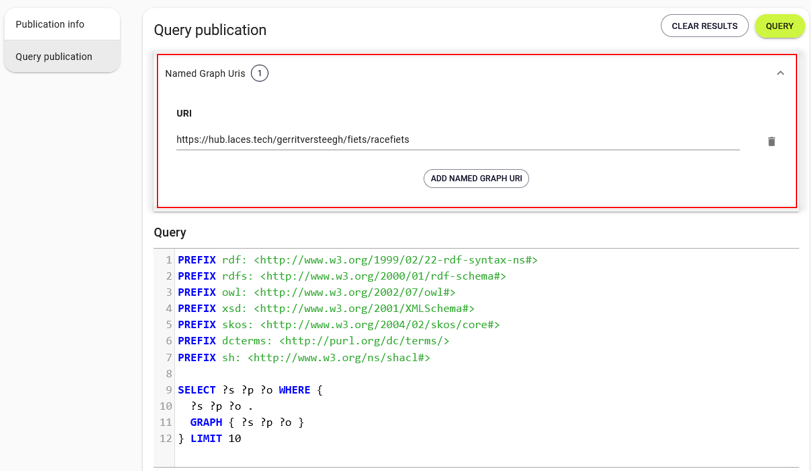Image resolution: width=811 pixels, height=471 pixels.
Task: Click line number 8 in gutter
Action: coord(169,373)
